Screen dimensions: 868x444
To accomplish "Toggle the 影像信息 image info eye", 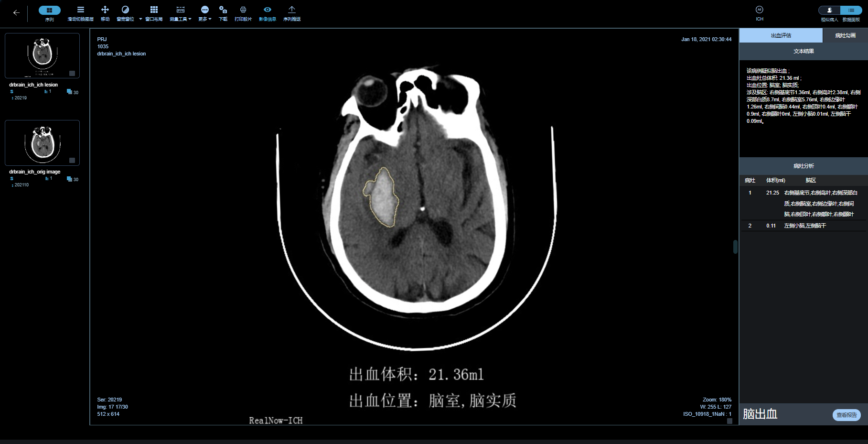I will pyautogui.click(x=267, y=10).
